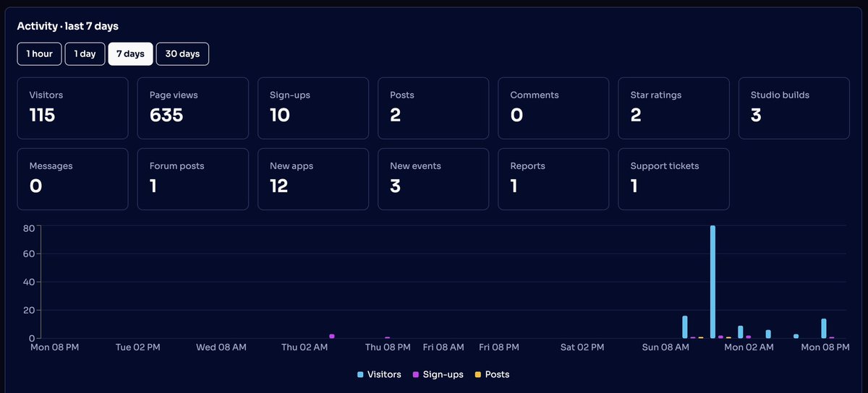Click the 'Mon 02 AM' axis label

749,347
